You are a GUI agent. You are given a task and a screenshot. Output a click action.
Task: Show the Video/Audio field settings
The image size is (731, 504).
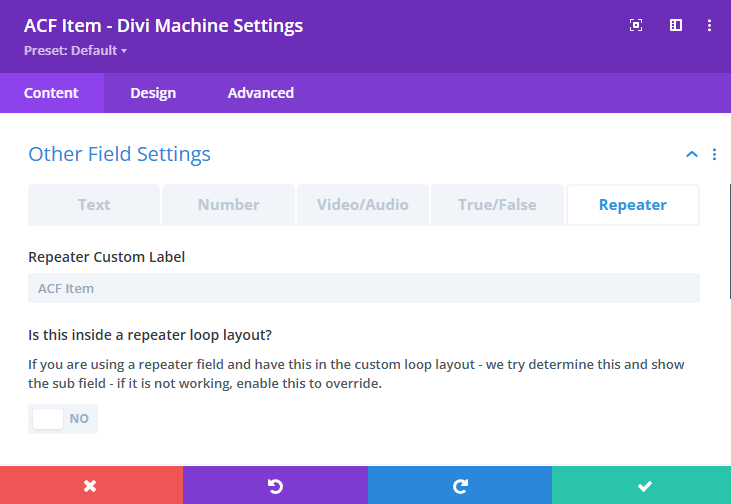coord(363,205)
